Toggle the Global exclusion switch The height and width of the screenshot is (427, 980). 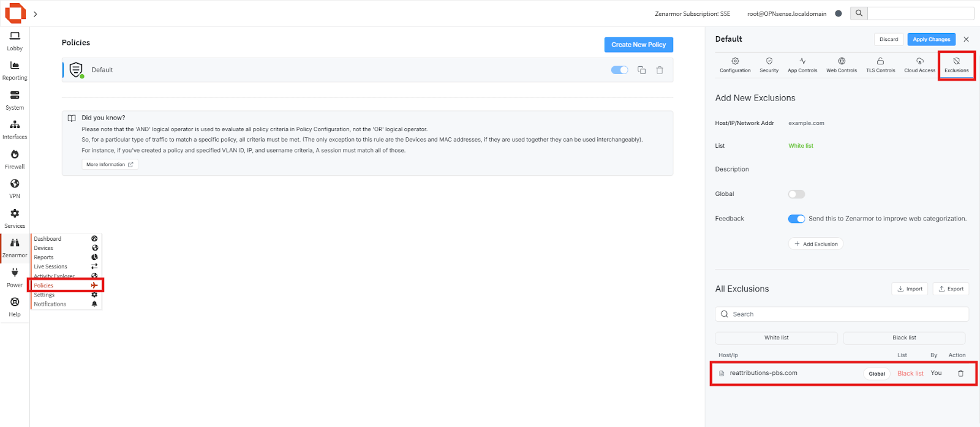796,194
